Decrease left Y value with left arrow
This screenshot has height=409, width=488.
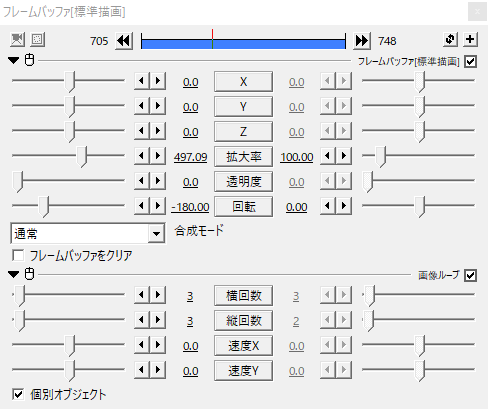(x=142, y=106)
